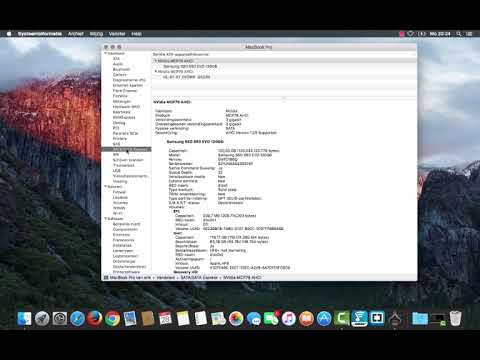Launch iTunes from the Dock
This screenshot has width=480, height=360.
pyautogui.click(x=289, y=319)
